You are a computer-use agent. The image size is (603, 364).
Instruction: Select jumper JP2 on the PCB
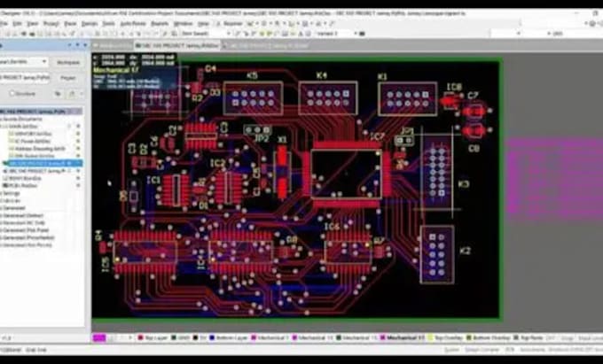coord(258,130)
